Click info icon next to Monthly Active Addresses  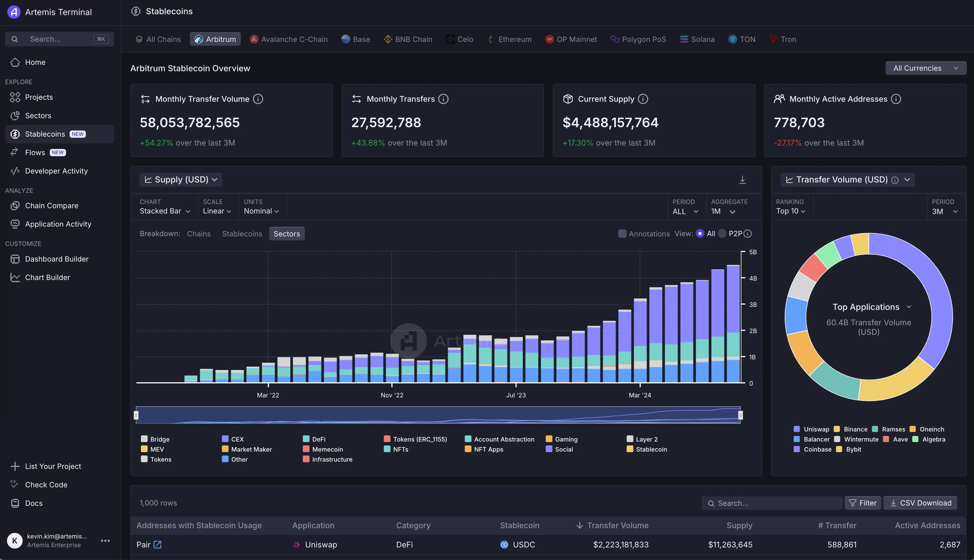896,99
